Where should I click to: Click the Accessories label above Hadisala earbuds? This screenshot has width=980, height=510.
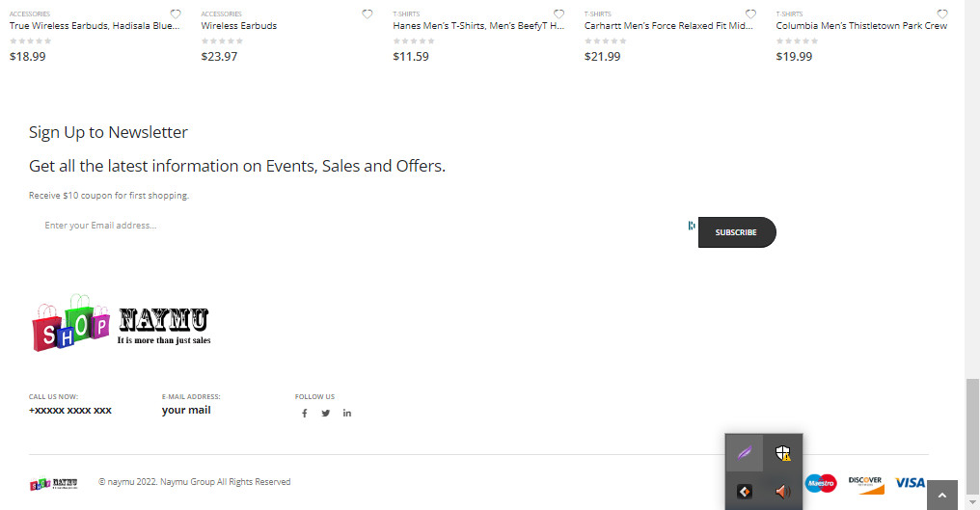click(x=29, y=13)
